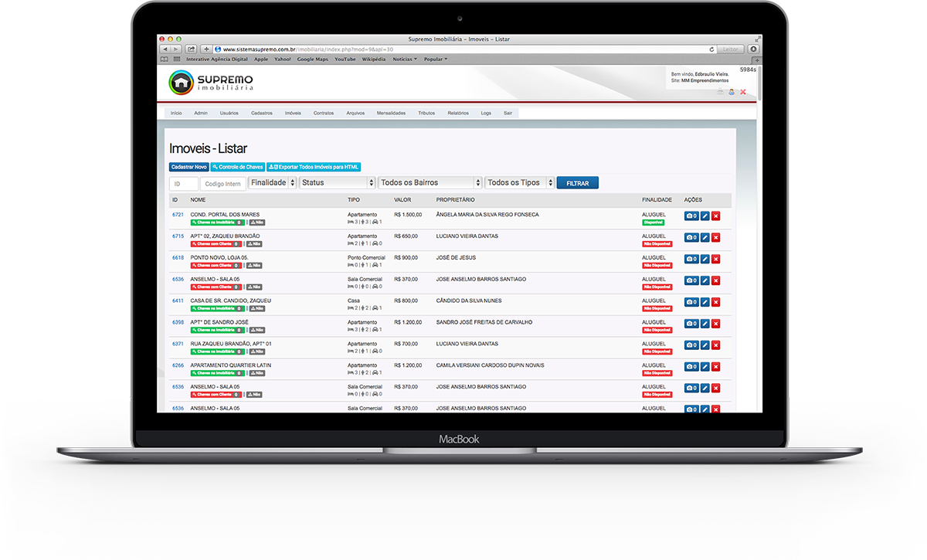Open property ID 6411 link
Image resolution: width=927 pixels, height=560 pixels.
click(178, 300)
